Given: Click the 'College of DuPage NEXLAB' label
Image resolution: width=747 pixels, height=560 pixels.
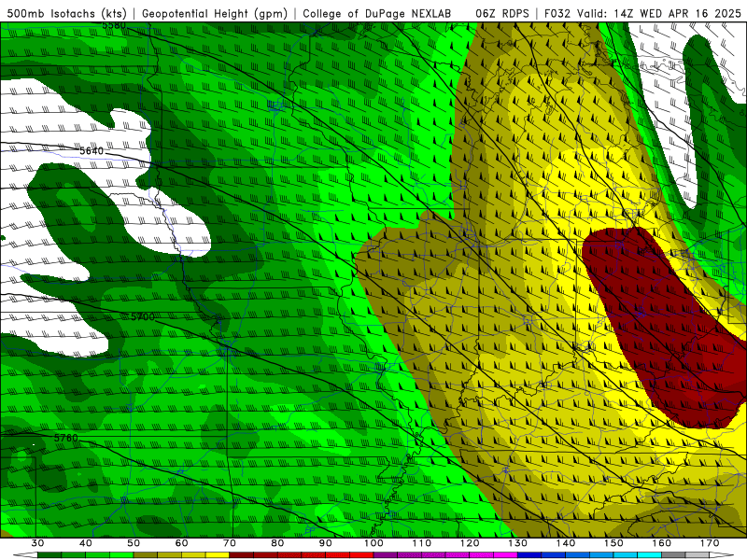Looking at the screenshot, I should coord(377,13).
